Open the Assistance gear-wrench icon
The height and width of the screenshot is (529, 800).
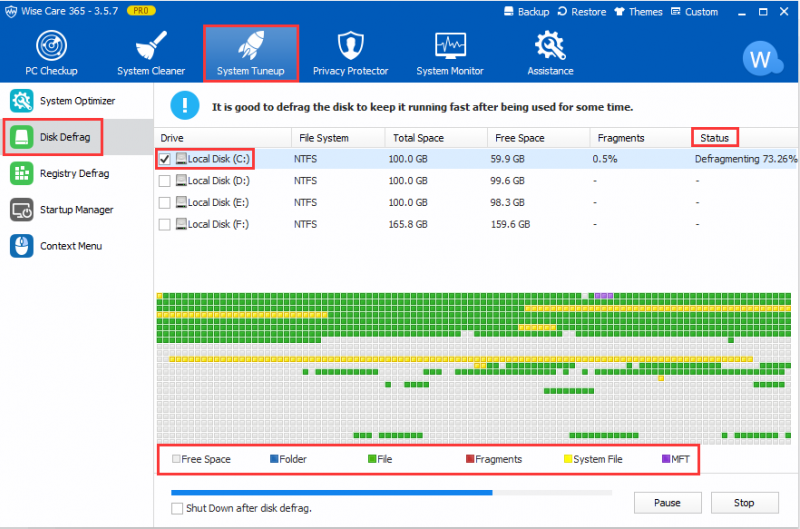point(550,45)
